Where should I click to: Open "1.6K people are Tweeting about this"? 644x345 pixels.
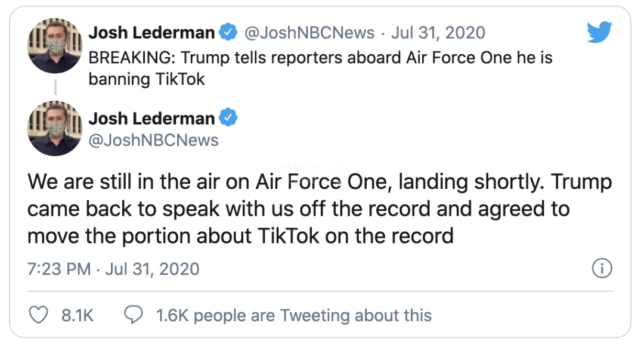pos(293,315)
